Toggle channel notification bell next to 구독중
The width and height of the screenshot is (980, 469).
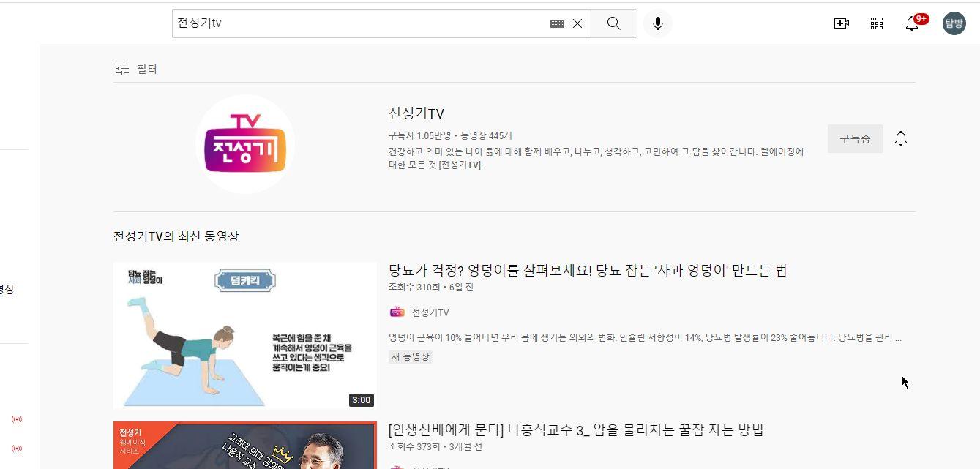(901, 138)
